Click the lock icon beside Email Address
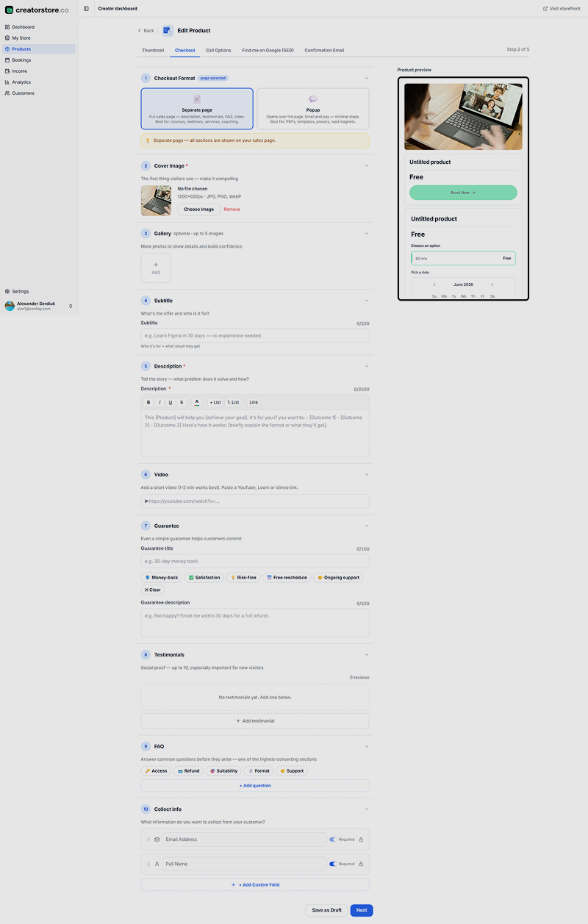588x924 pixels. (x=361, y=839)
